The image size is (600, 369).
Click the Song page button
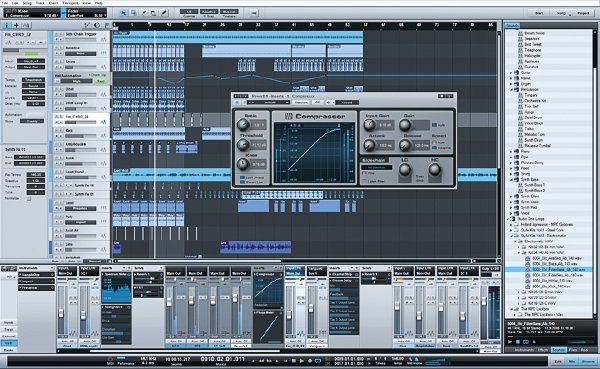point(561,13)
